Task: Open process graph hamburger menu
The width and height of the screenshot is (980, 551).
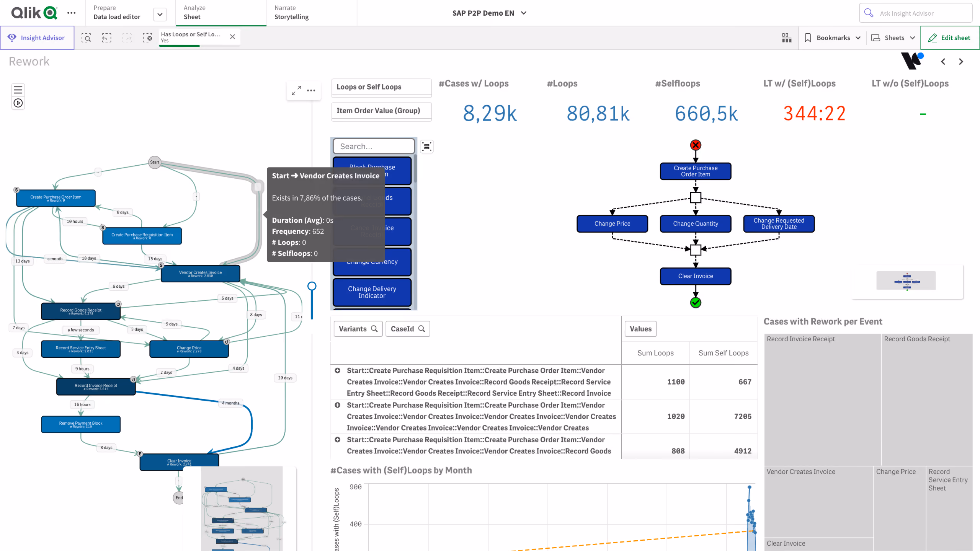Action: (x=18, y=90)
